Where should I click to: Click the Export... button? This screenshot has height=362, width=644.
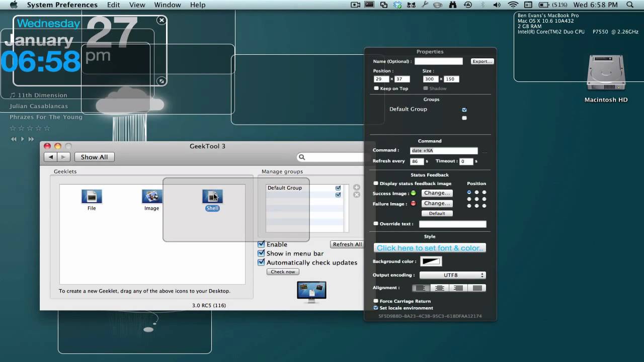482,61
